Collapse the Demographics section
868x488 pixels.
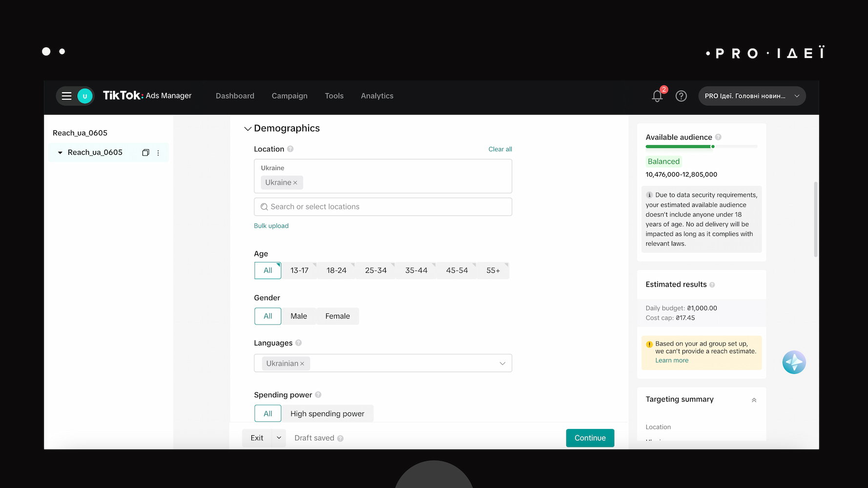coord(248,129)
